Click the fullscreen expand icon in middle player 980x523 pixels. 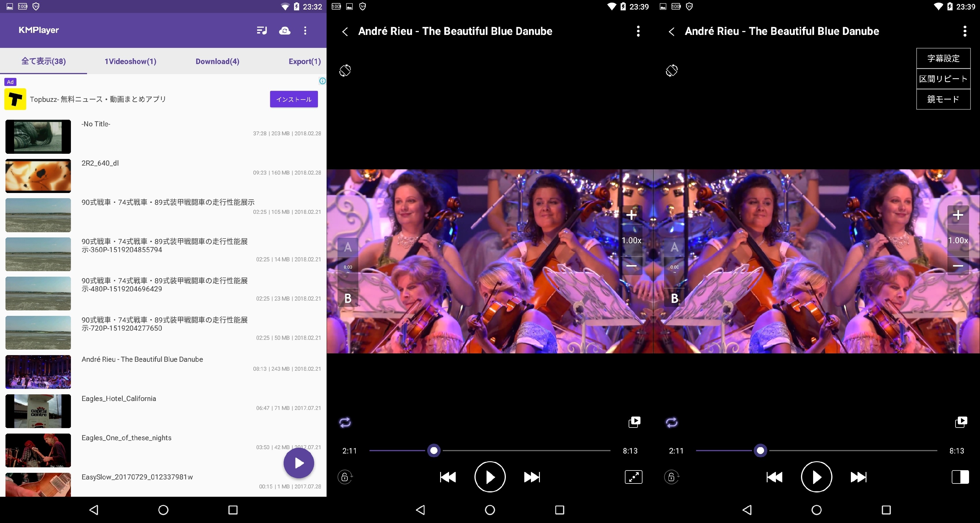pos(634,477)
